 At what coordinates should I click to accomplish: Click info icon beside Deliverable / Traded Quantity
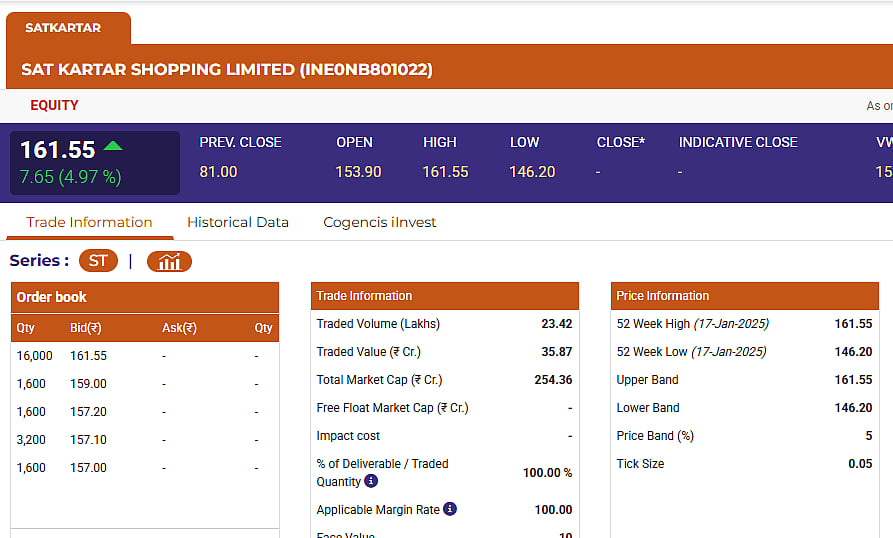371,481
